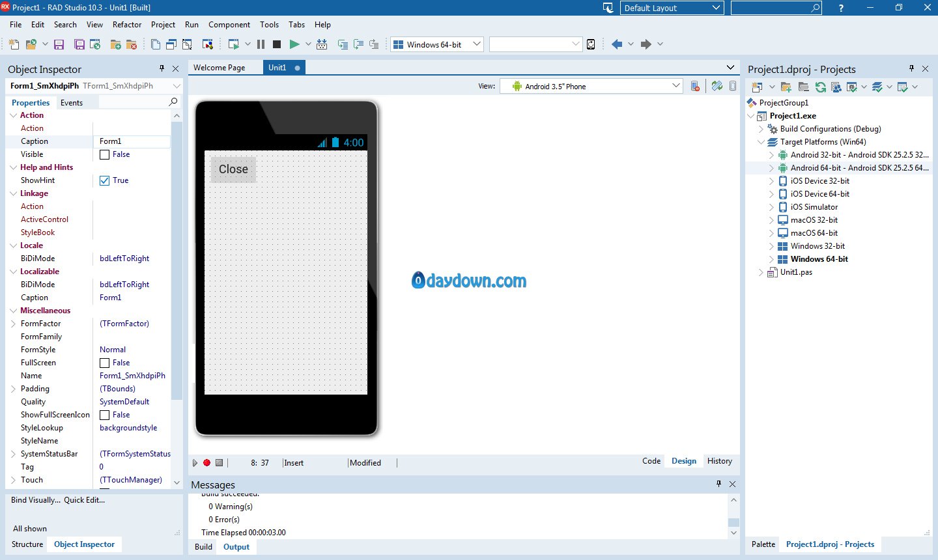The width and height of the screenshot is (938, 560).
Task: Collapse the Action property category
Action: 13,115
